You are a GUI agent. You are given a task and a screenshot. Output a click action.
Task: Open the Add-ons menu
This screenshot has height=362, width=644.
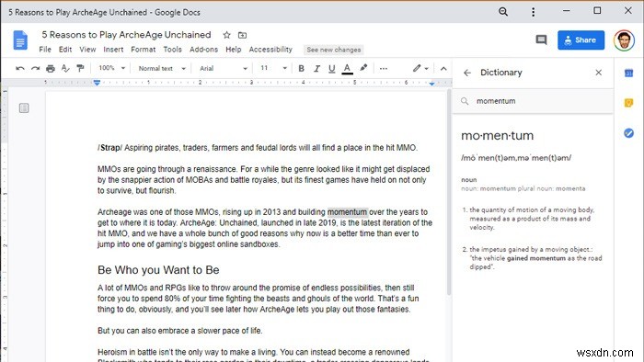tap(203, 50)
